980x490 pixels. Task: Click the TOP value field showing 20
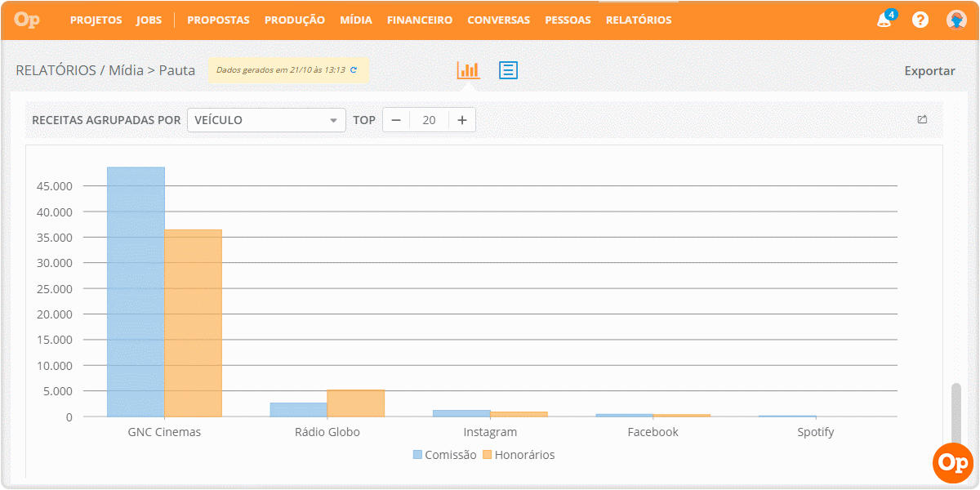tap(429, 120)
